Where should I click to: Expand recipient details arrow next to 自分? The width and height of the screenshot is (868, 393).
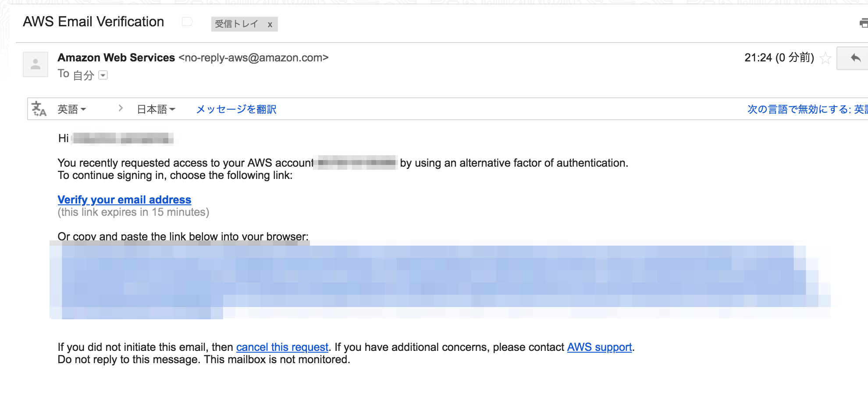tap(103, 75)
